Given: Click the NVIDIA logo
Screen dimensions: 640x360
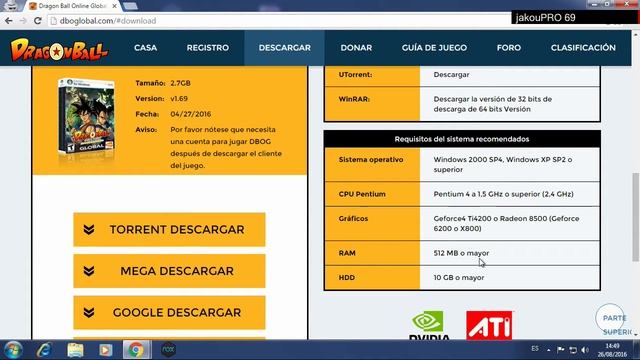Looking at the screenshot, I should [429, 325].
